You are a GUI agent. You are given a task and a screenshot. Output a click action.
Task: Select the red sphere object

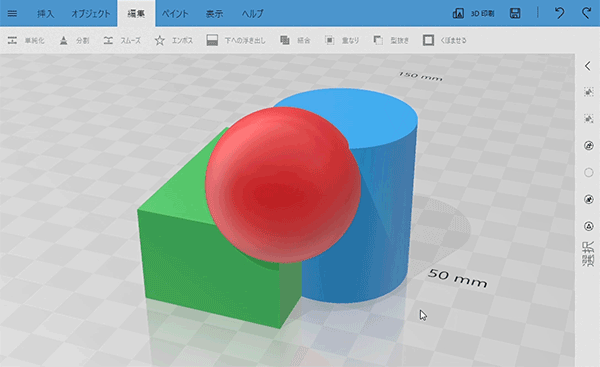point(283,185)
